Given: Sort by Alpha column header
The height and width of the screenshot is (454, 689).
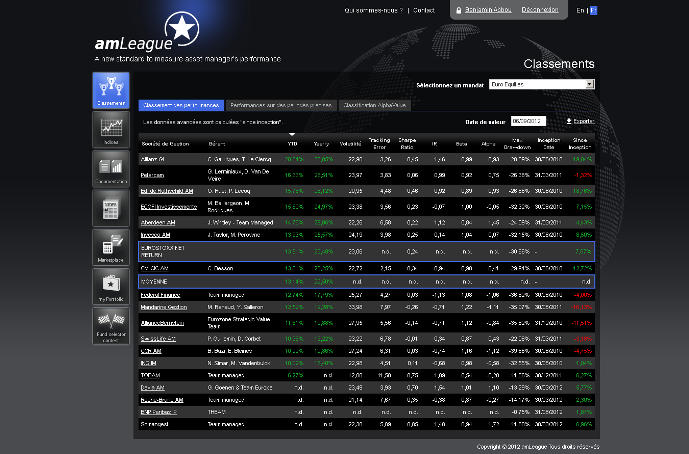Looking at the screenshot, I should click(488, 144).
